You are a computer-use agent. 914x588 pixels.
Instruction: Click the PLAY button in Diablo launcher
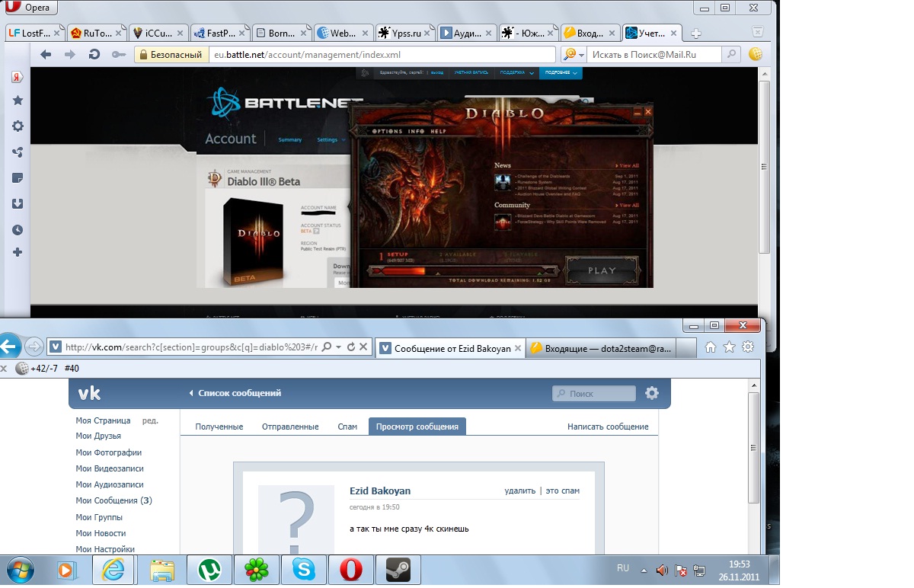pyautogui.click(x=602, y=270)
